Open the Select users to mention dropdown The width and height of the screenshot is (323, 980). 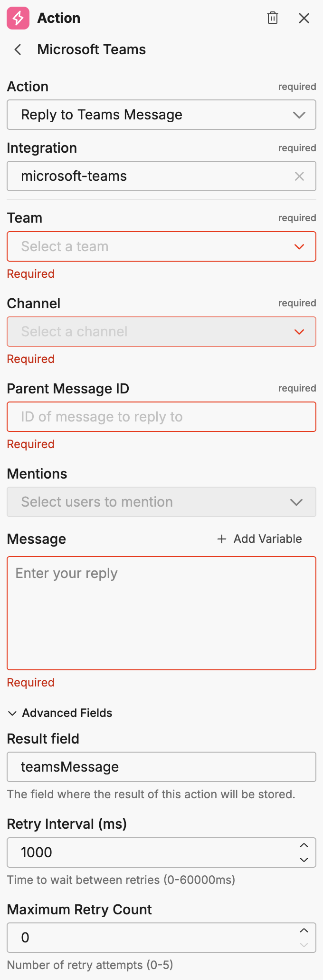[x=142, y=502]
